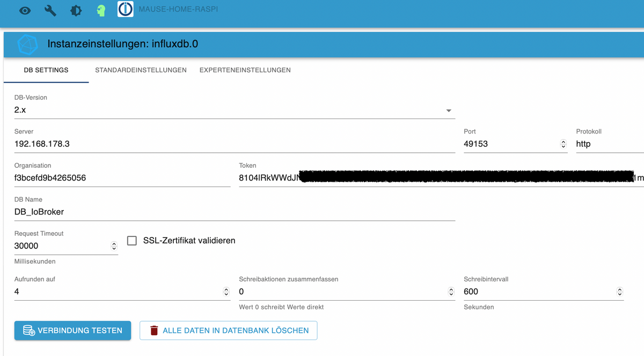Open the Protokoll dropdown showing http
The width and height of the screenshot is (644, 356).
[x=610, y=144]
